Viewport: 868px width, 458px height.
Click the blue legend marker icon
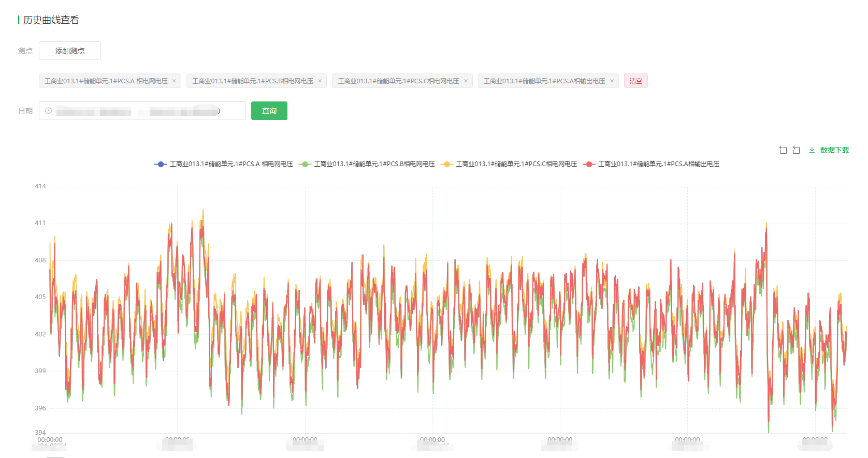(x=161, y=164)
